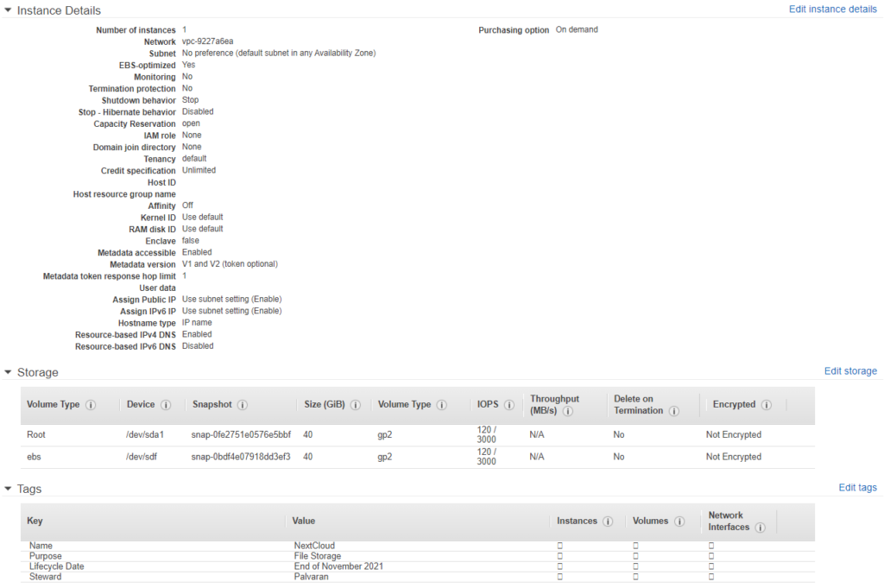Select the Enclave value false
Screen dimensions: 884x588
[190, 241]
